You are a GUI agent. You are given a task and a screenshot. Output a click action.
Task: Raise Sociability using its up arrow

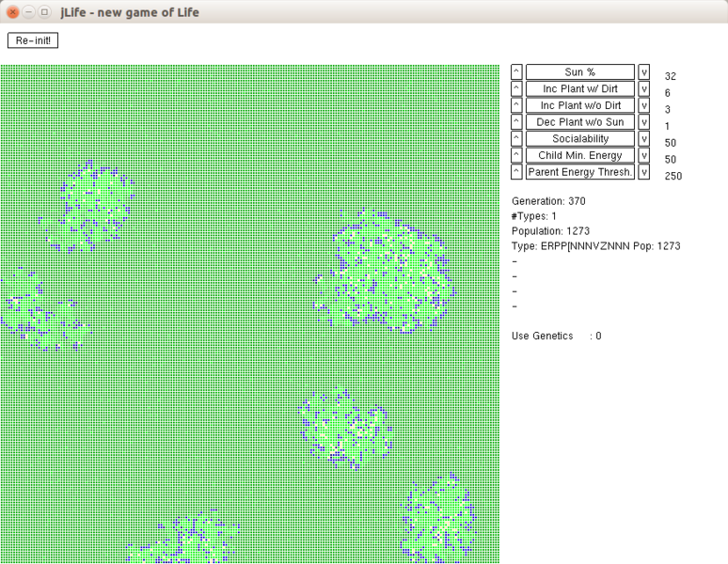516,139
